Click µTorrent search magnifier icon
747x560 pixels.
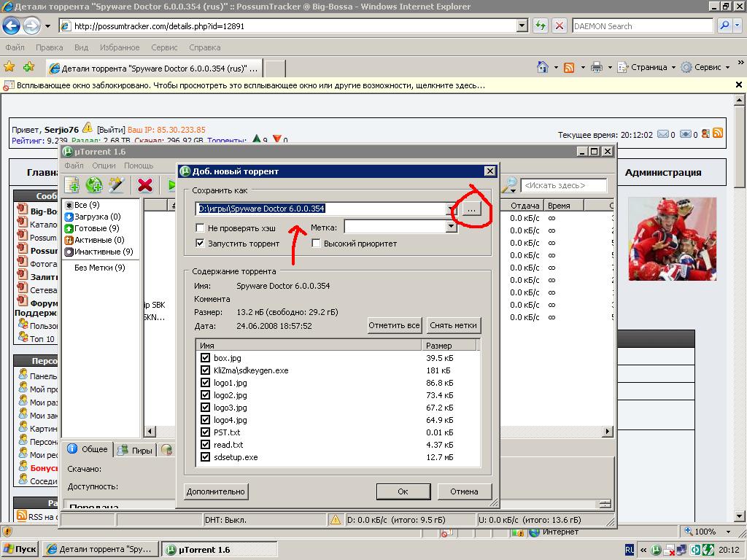pos(509,184)
